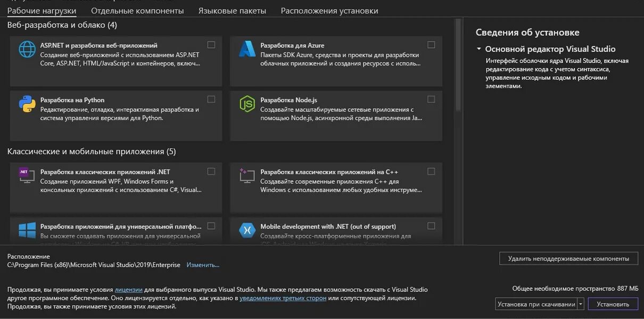The image size is (644, 319).
Task: Open the Установка при скачивании combo box
Action: (x=536, y=304)
